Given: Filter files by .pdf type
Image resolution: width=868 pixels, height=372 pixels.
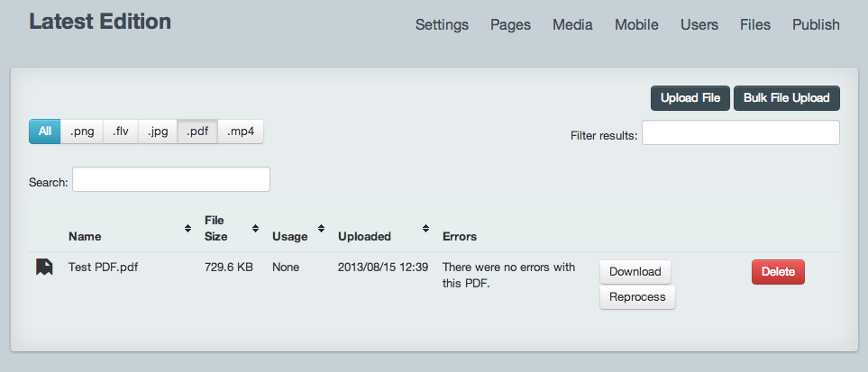Looking at the screenshot, I should 197,132.
